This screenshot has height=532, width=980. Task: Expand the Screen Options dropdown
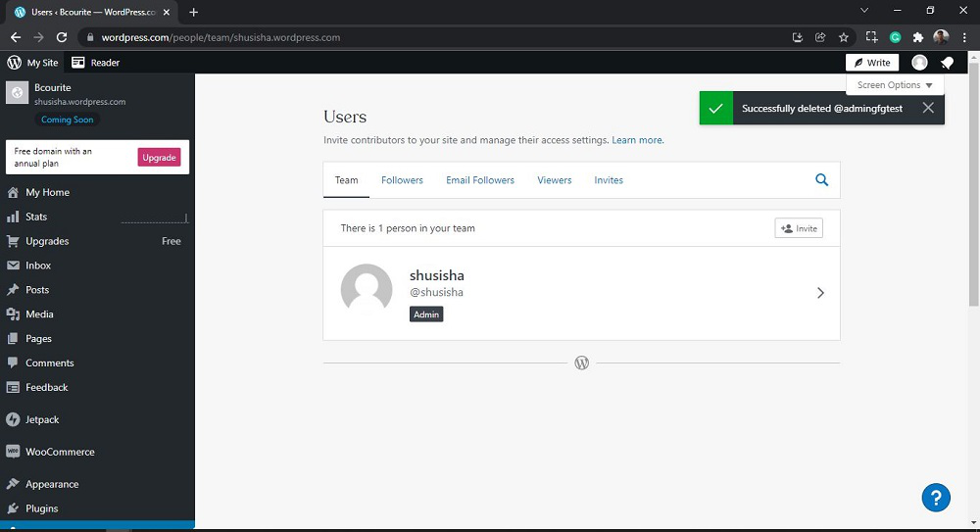coord(895,85)
